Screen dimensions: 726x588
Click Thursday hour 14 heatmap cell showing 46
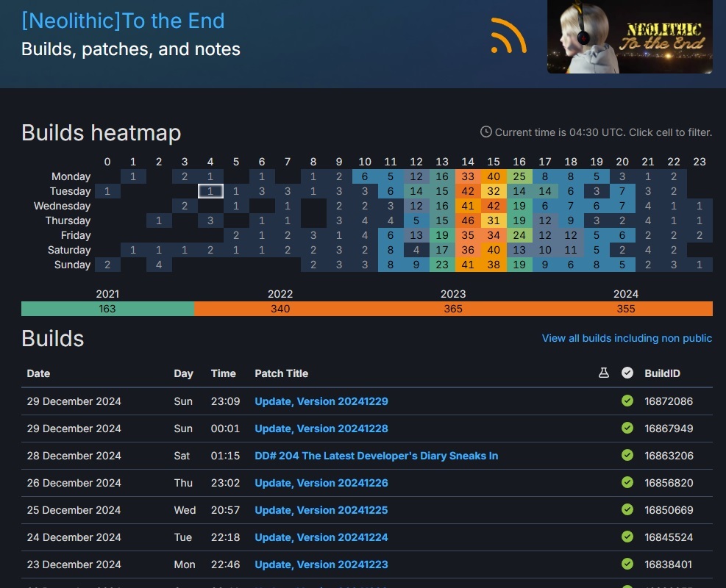468,220
